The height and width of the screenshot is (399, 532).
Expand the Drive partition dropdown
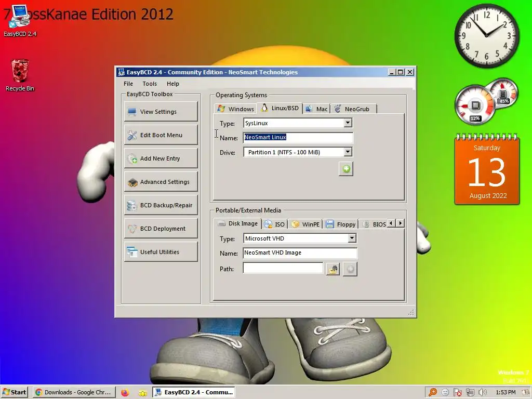348,152
